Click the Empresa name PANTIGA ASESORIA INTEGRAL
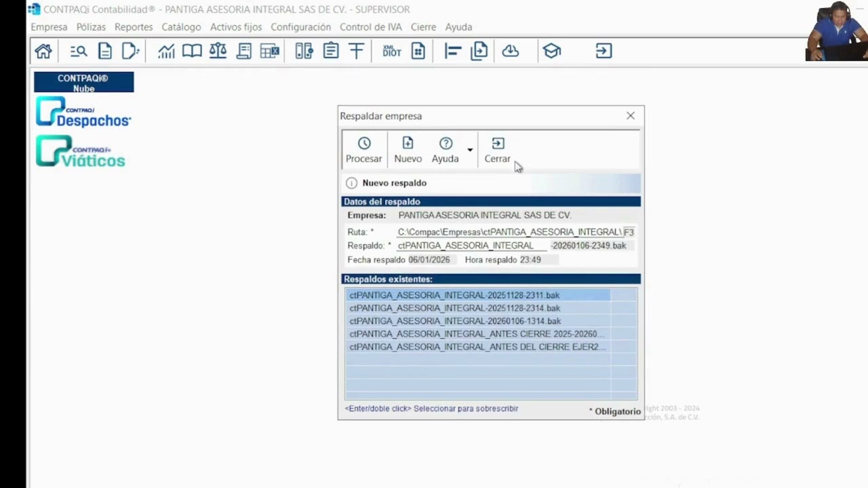The width and height of the screenshot is (868, 488). pos(485,215)
